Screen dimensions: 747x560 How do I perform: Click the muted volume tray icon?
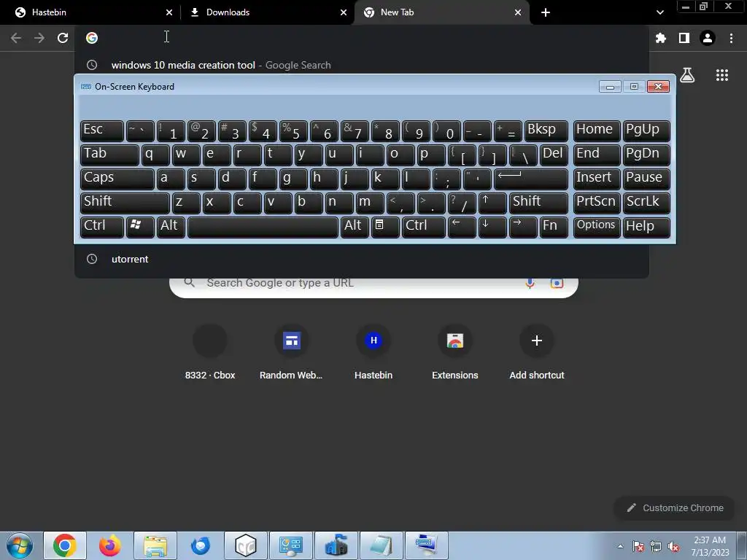tap(673, 546)
